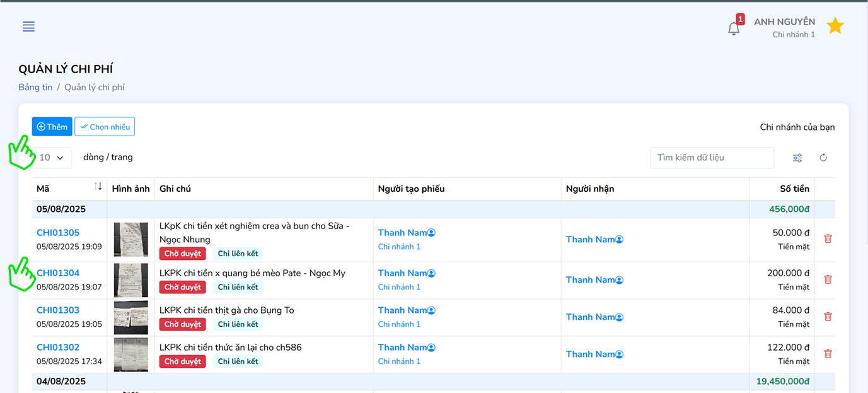Go to Bảng tin breadcrumb
Image resolution: width=868 pixels, height=393 pixels.
click(35, 88)
